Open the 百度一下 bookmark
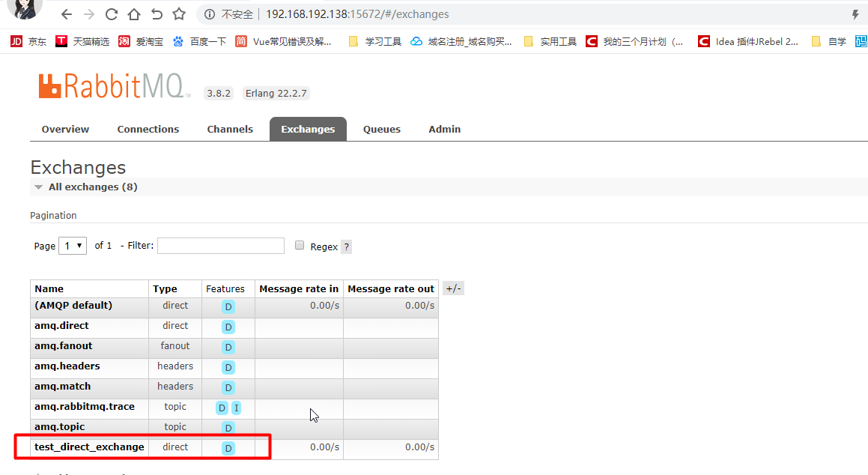Screen dimensions: 868x475 point(199,41)
